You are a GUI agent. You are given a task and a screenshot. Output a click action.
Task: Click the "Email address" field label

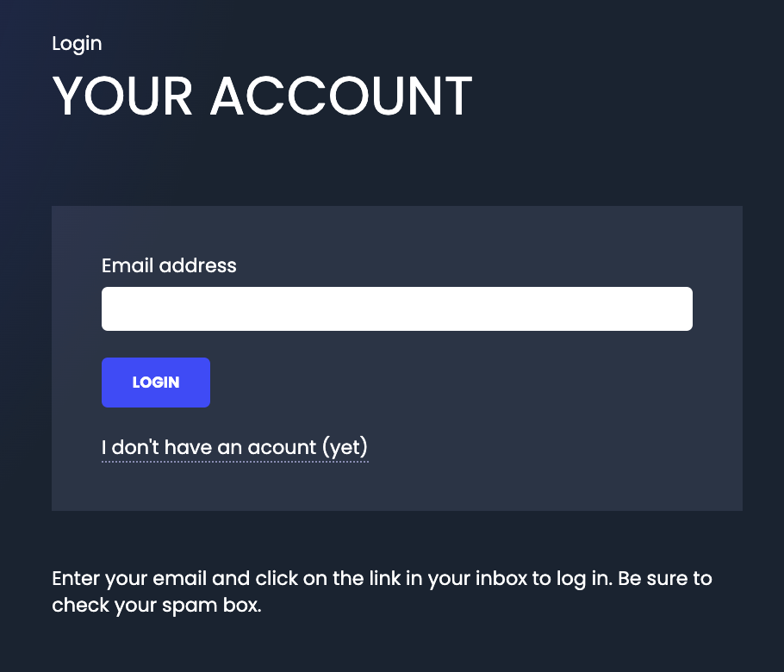169,265
